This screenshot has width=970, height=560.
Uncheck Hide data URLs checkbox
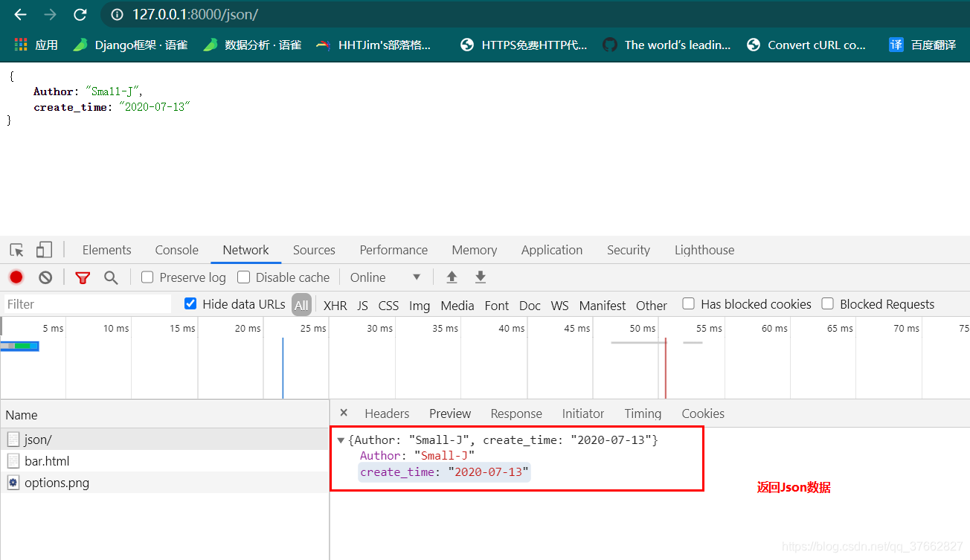[190, 303]
